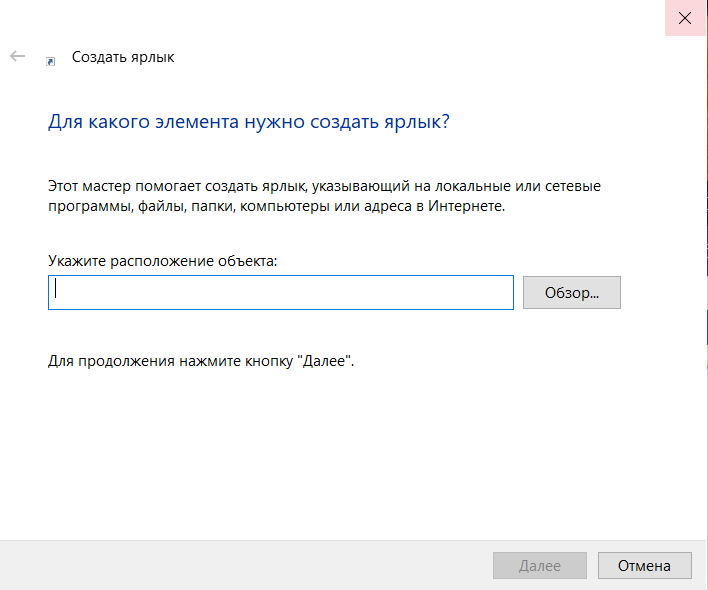This screenshot has height=590, width=708.
Task: Open the file browser with Обзор...
Action: tap(572, 293)
